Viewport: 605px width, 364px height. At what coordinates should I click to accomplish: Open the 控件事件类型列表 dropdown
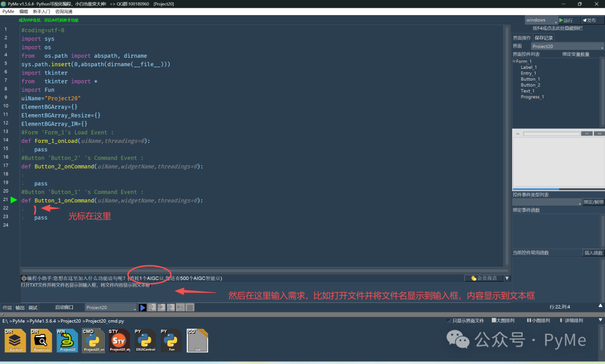pos(547,202)
